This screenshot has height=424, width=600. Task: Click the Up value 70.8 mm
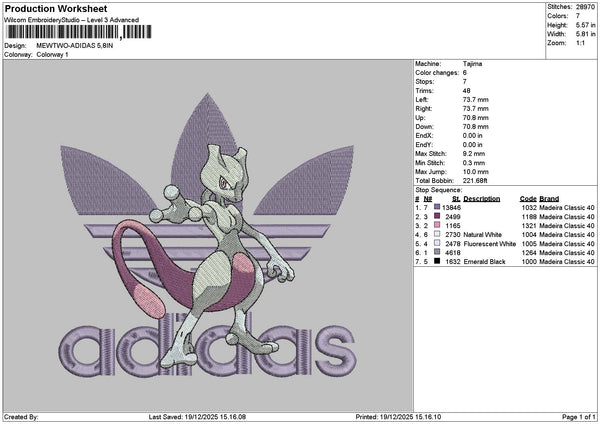(476, 118)
